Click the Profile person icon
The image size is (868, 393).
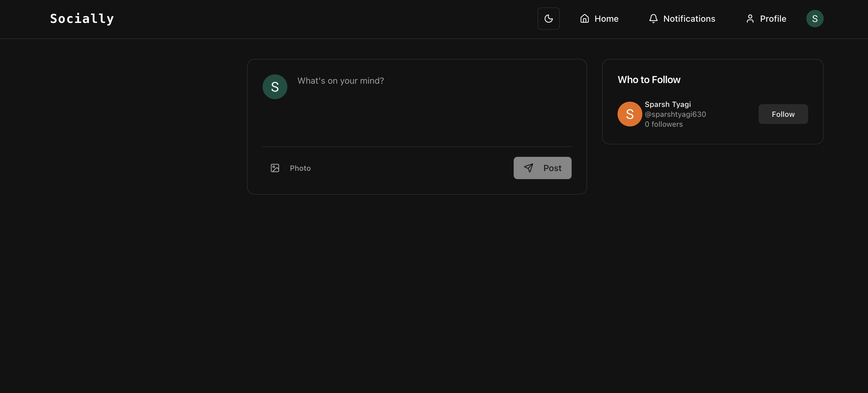tap(750, 19)
